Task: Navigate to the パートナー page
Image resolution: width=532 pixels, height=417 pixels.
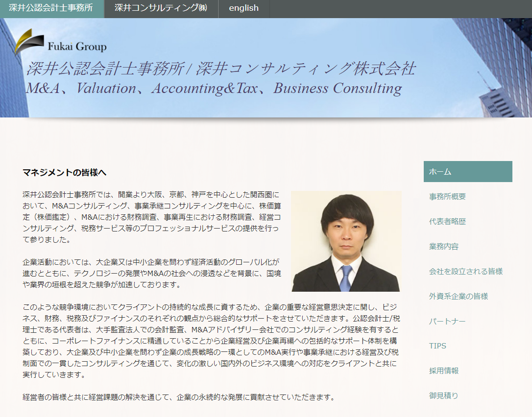Action: coord(447,322)
